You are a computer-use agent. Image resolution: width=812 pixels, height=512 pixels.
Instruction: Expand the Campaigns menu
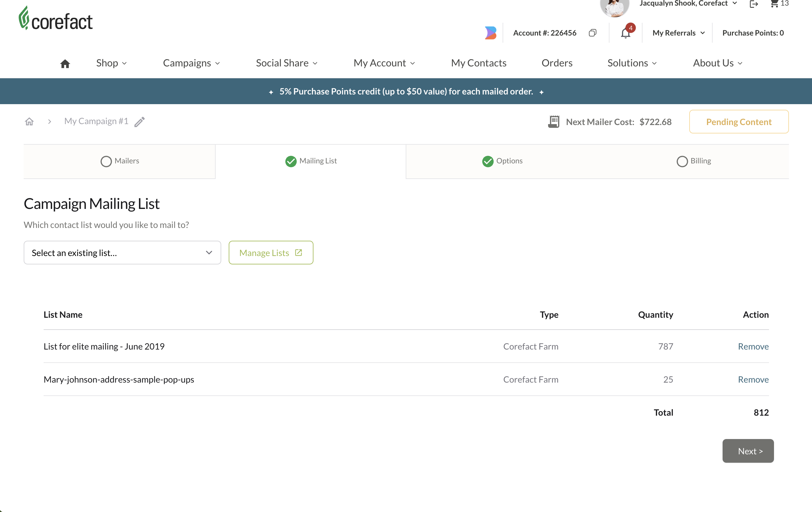click(x=191, y=63)
